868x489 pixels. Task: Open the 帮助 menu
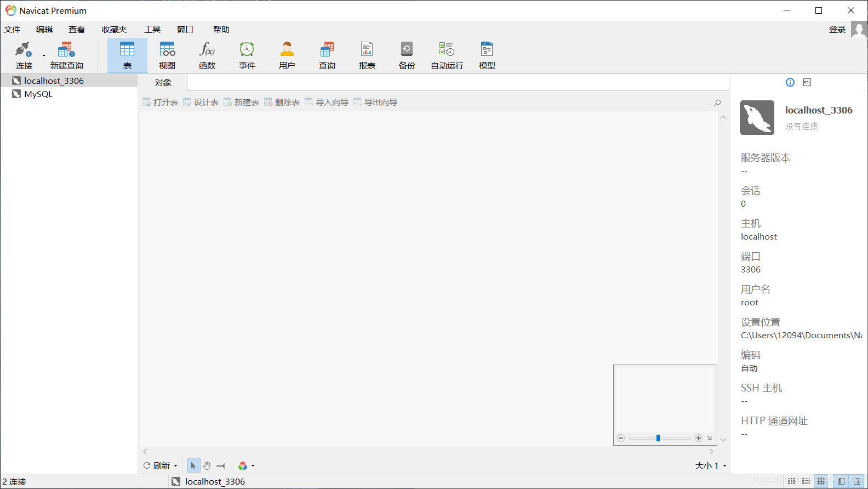(221, 30)
